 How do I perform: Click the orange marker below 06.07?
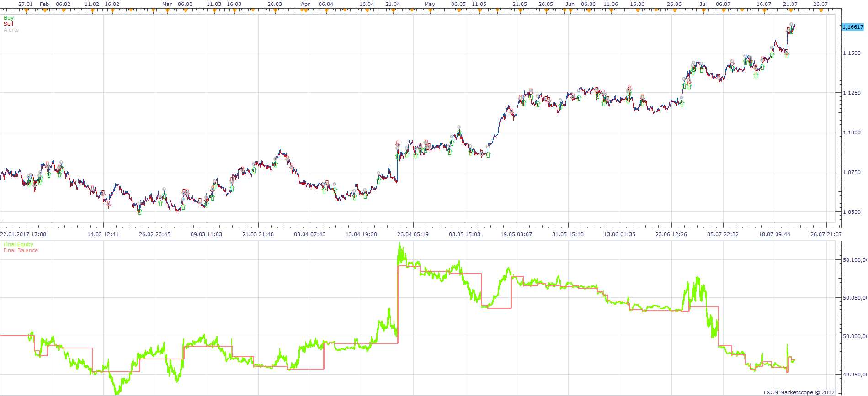[x=724, y=11]
